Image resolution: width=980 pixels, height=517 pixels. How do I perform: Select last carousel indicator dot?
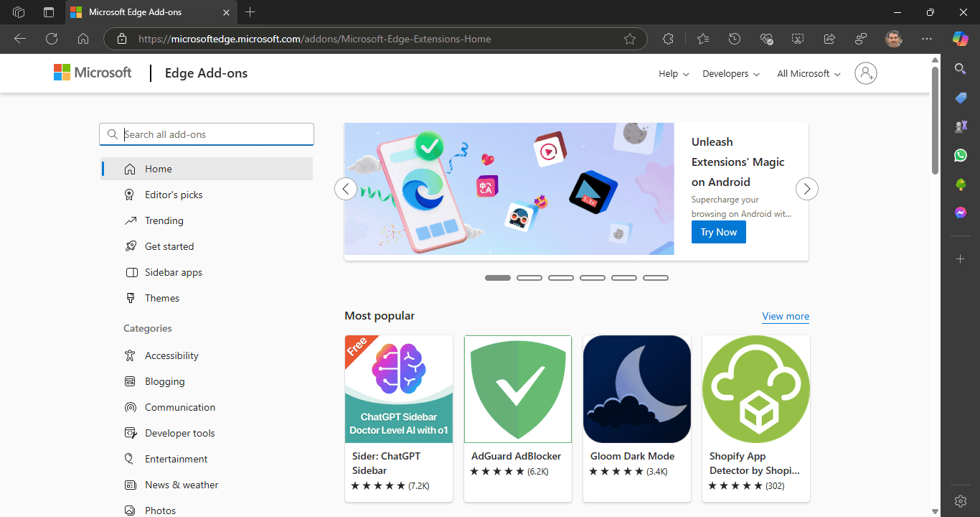[656, 278]
